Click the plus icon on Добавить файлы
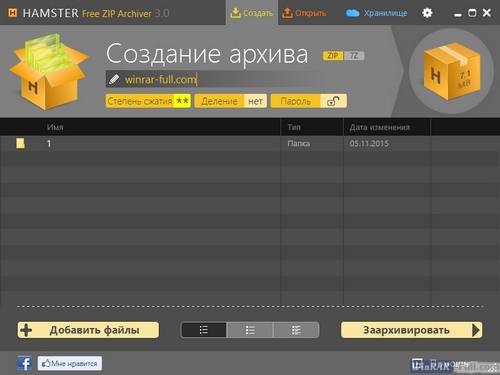 (x=26, y=330)
